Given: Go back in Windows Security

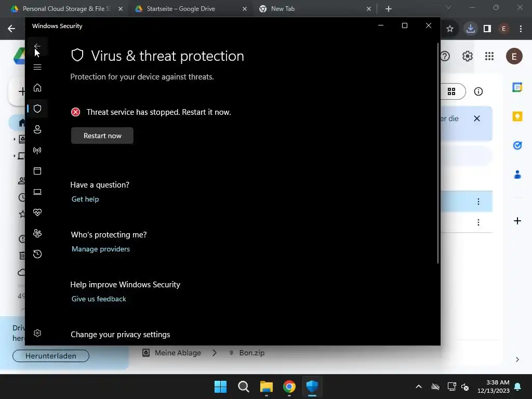Looking at the screenshot, I should tap(37, 46).
